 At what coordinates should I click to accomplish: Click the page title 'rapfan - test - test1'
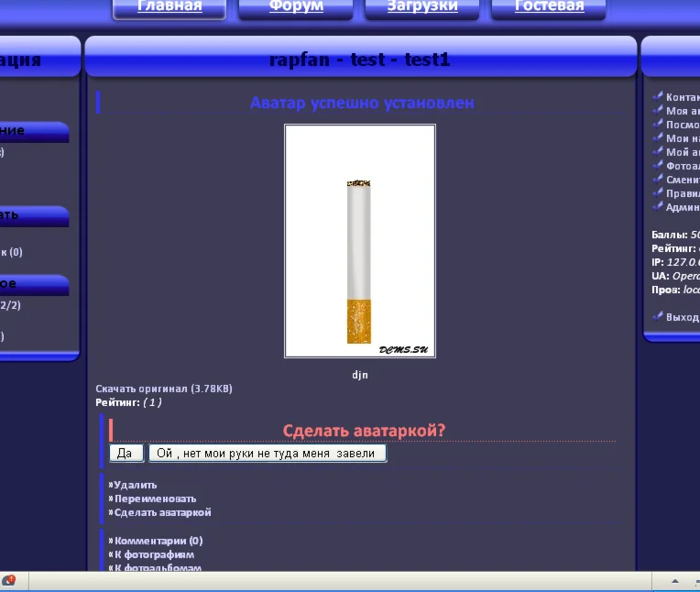point(360,60)
